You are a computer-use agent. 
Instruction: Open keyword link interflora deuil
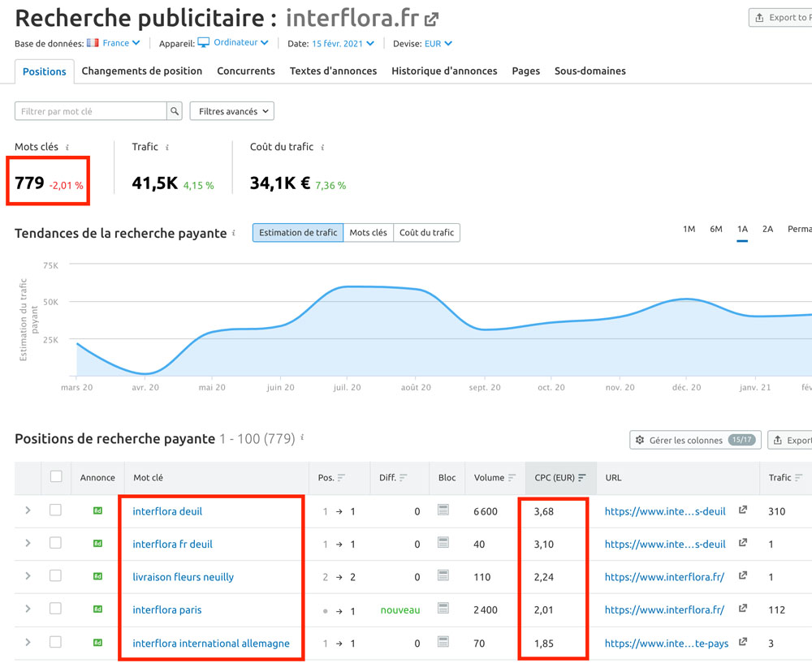[167, 511]
